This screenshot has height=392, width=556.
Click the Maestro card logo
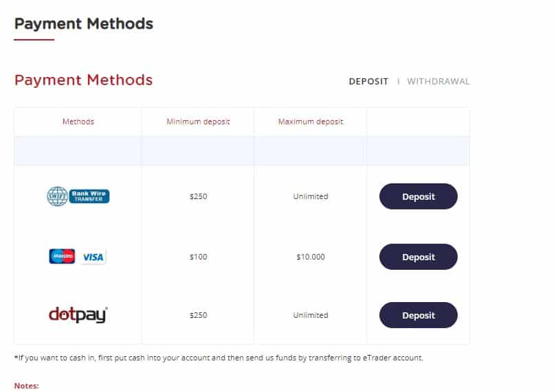pos(62,256)
